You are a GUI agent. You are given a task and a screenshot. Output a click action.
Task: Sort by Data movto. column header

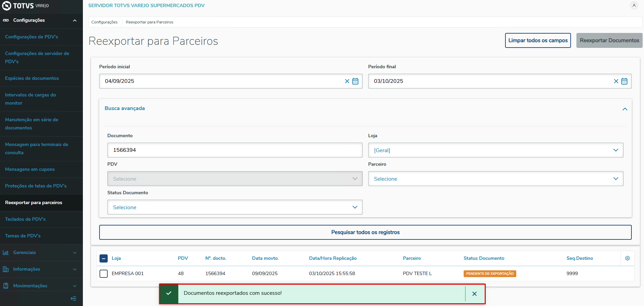pyautogui.click(x=265, y=258)
